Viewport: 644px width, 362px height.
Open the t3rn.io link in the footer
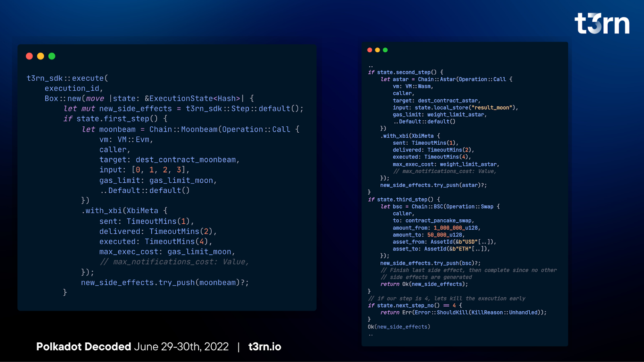[265, 347]
